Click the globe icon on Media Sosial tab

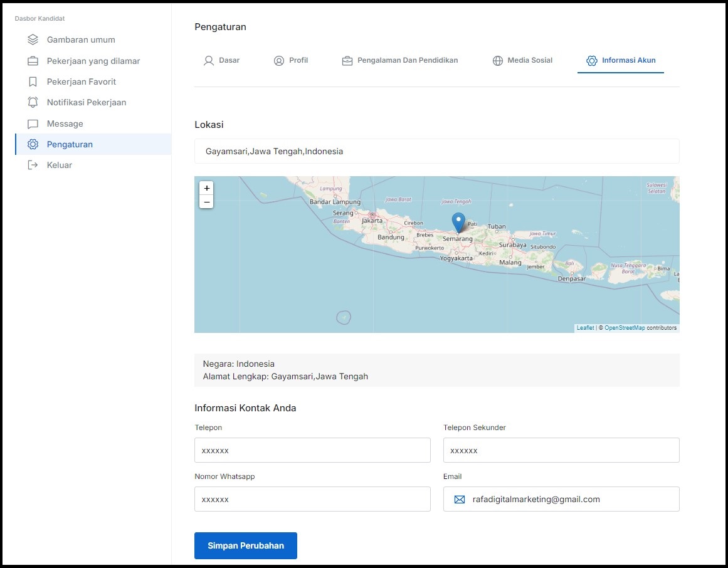tap(497, 61)
